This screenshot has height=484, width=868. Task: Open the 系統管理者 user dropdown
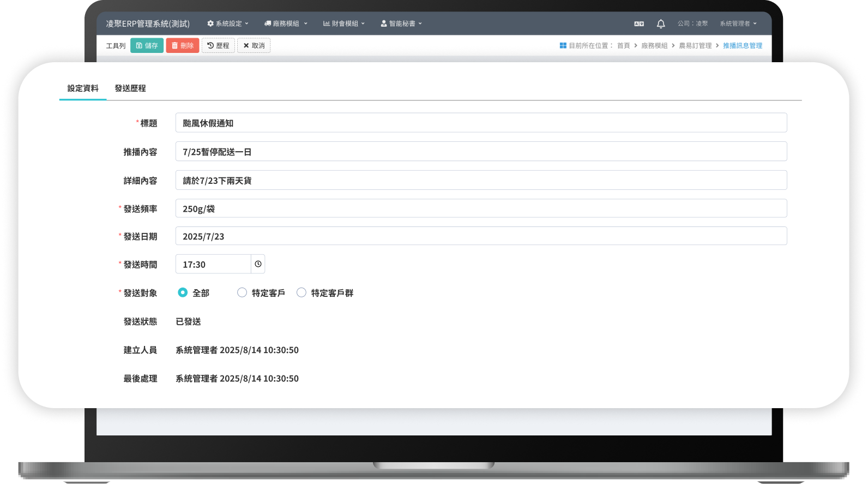(738, 23)
